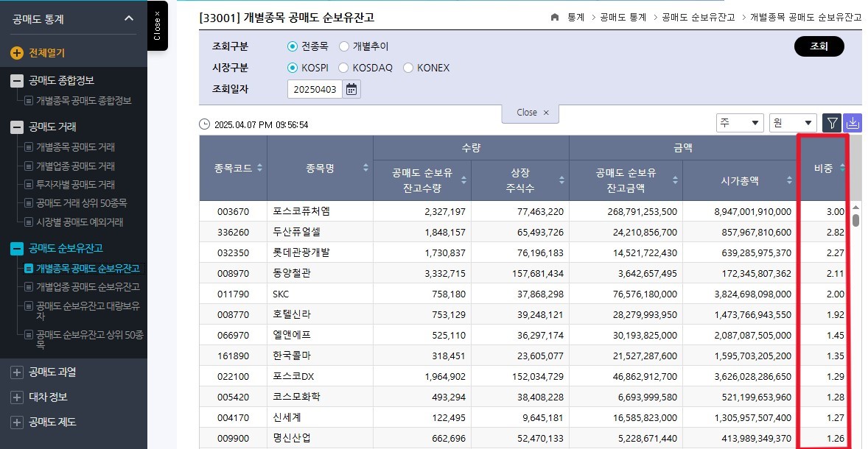Click 포스코DX stock name cell
The height and width of the screenshot is (449, 868).
click(320, 377)
